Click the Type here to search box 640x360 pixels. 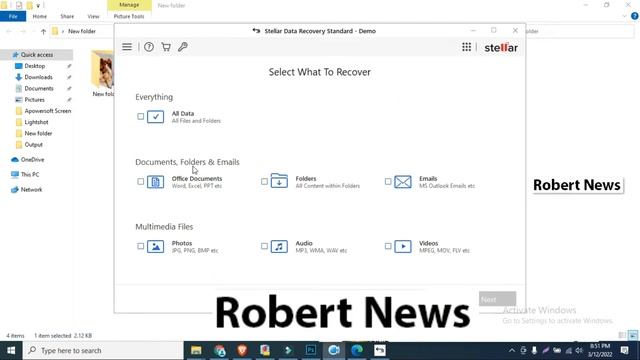coord(103,351)
